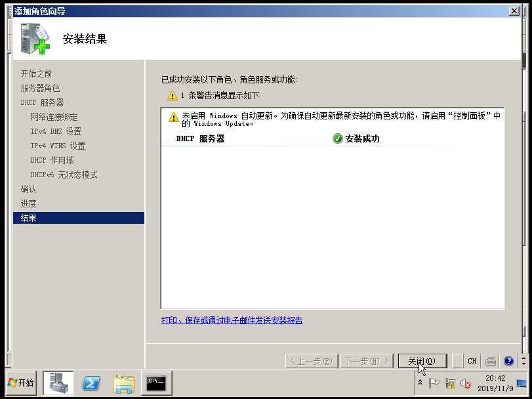This screenshot has width=532, height=399.
Task: Click the language bar options arrows
Action: tap(524, 361)
